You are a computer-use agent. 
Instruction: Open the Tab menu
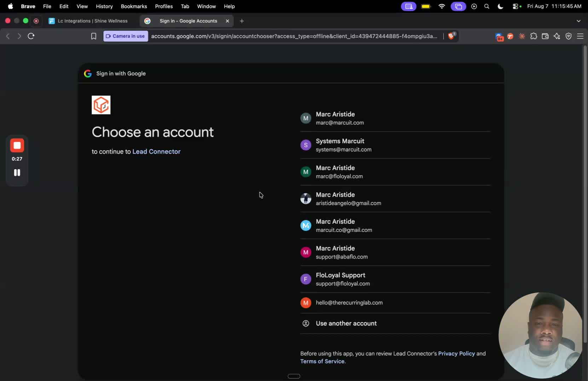[185, 6]
